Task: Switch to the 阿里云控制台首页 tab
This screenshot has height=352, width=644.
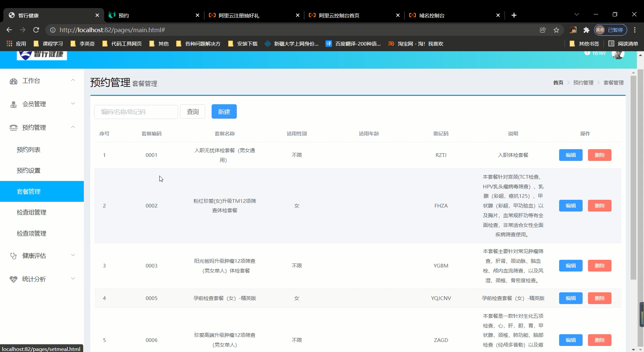Action: click(x=354, y=15)
